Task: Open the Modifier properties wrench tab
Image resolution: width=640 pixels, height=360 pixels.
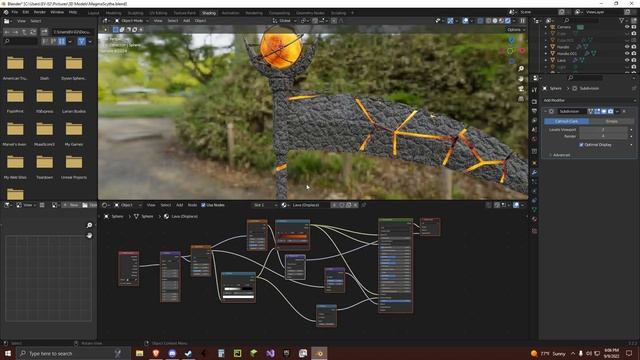Action: point(534,172)
